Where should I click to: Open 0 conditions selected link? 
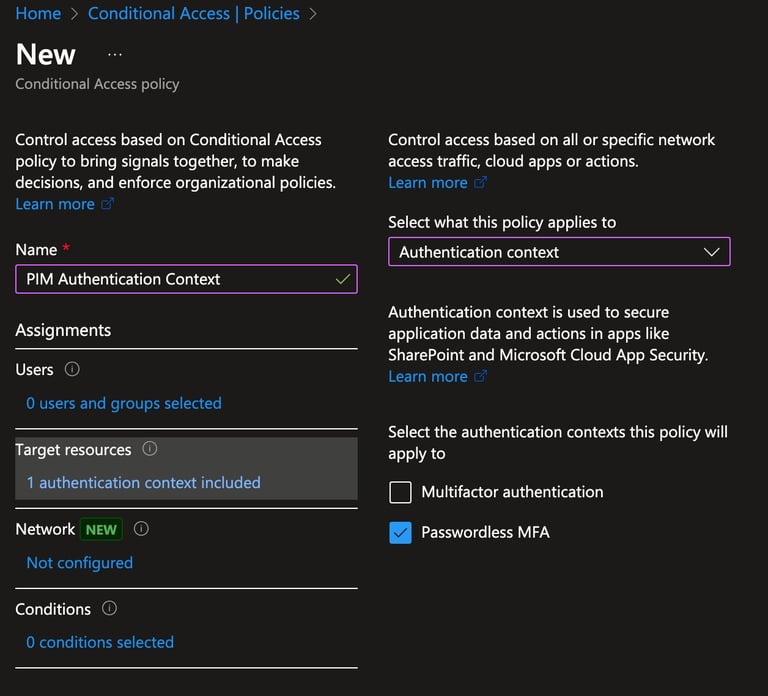pos(100,642)
